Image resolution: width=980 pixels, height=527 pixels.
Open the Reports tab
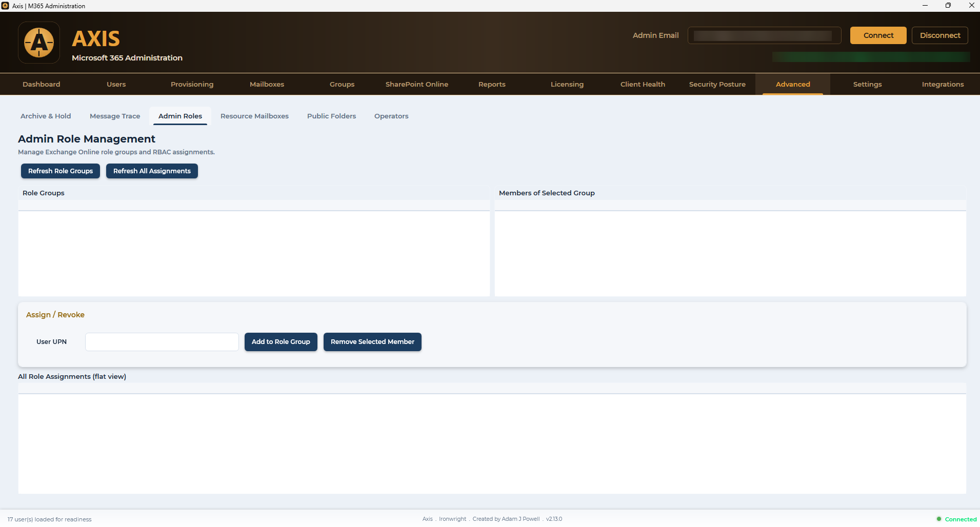point(492,84)
